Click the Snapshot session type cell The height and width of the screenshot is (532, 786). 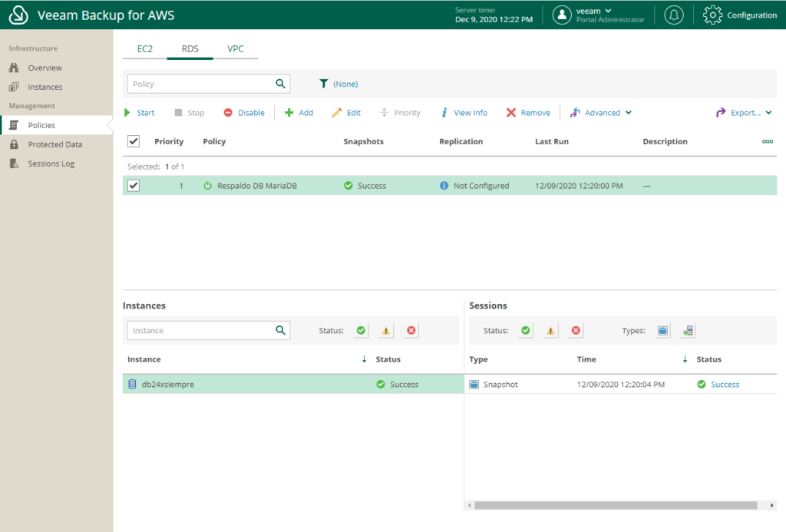point(500,384)
